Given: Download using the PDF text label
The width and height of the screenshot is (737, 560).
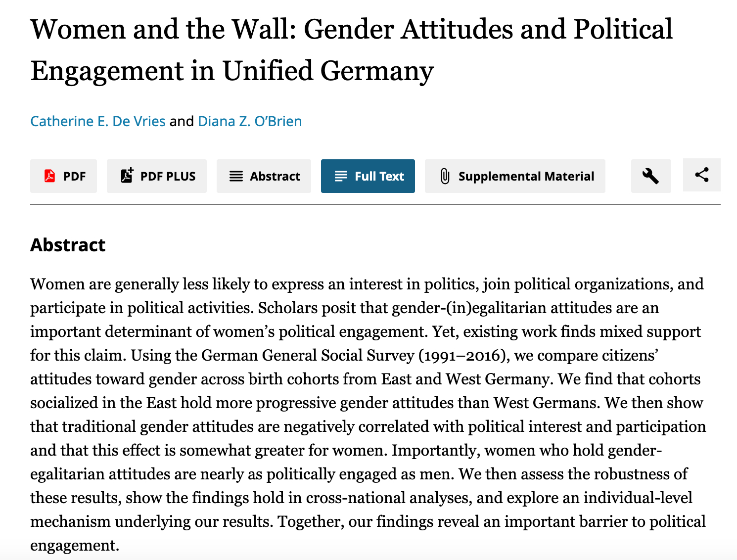Looking at the screenshot, I should tap(75, 176).
